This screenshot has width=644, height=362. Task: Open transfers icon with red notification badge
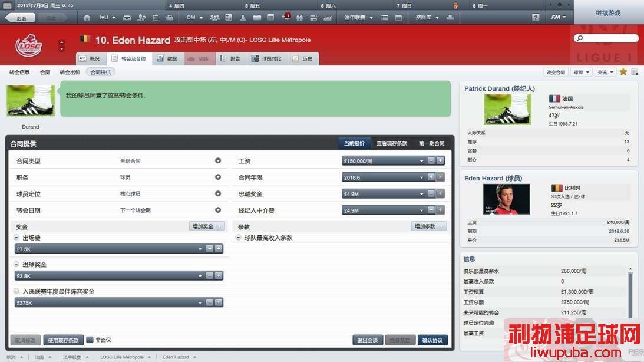[286, 17]
